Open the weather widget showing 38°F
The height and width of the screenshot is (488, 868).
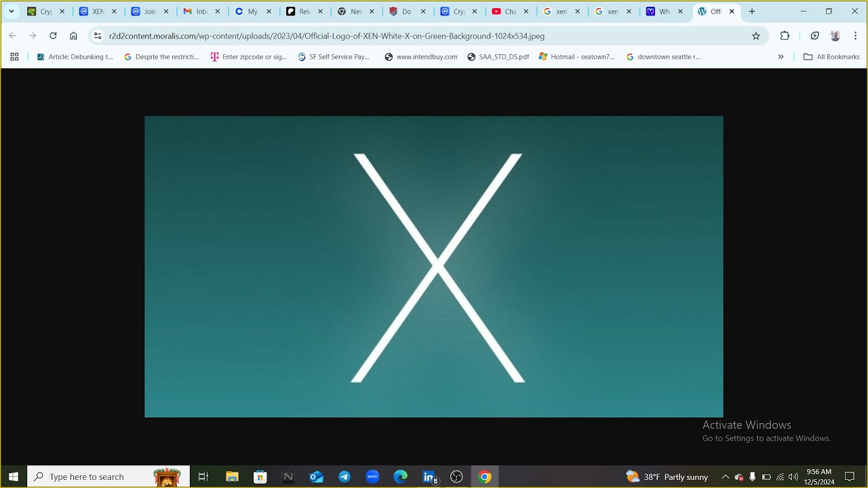[667, 477]
